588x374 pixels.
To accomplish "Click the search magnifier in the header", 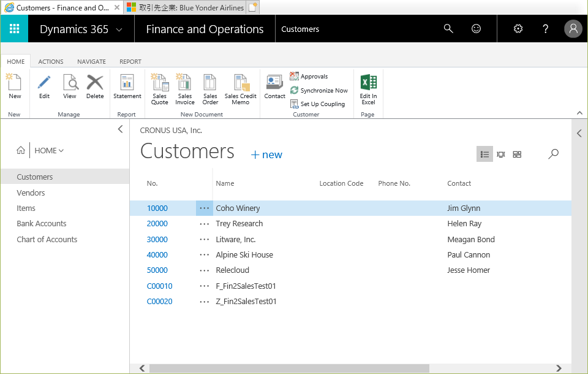I will (x=448, y=29).
